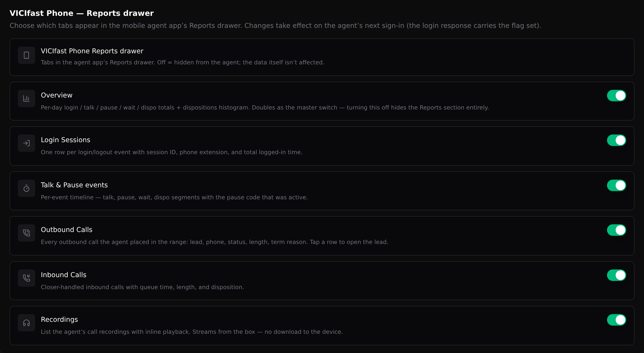Click the Outbound Calls phone icon
This screenshot has width=644, height=353.
(26, 233)
